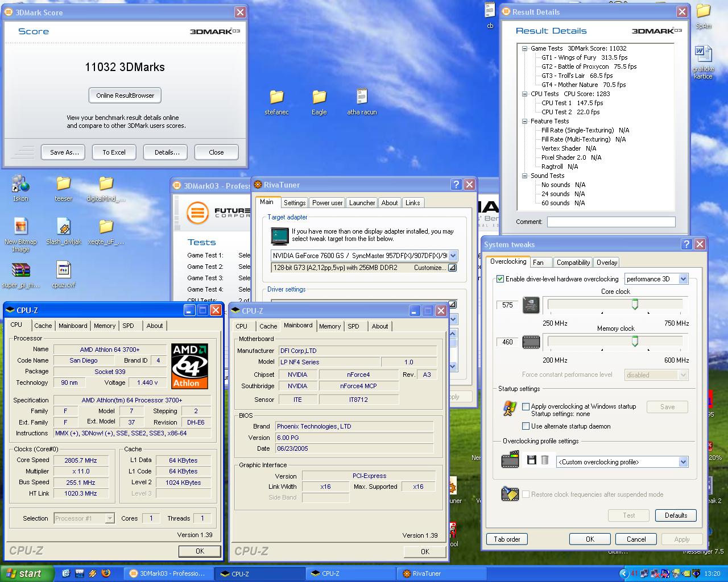Open the digitalMind folder on desktop

(106, 184)
